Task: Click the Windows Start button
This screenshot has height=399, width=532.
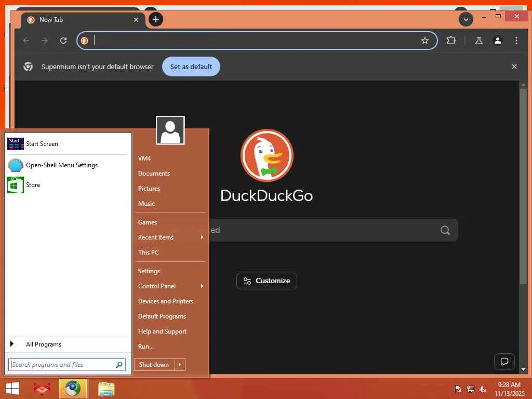Action: pos(12,389)
